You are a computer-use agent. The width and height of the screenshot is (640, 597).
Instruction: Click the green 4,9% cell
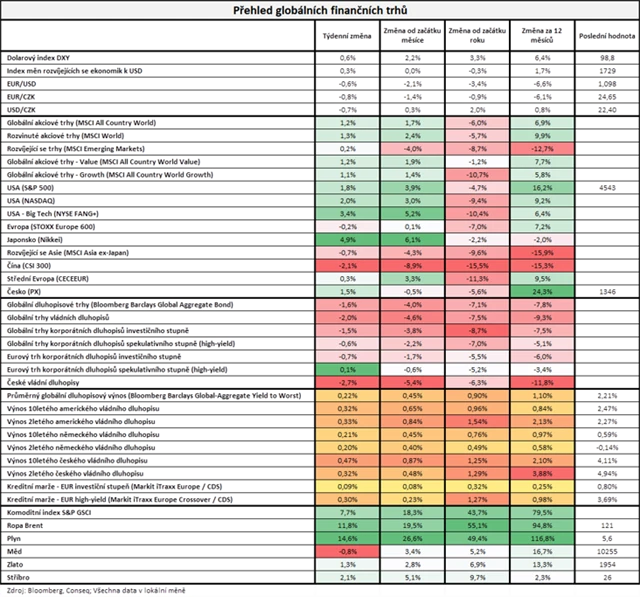pos(347,239)
